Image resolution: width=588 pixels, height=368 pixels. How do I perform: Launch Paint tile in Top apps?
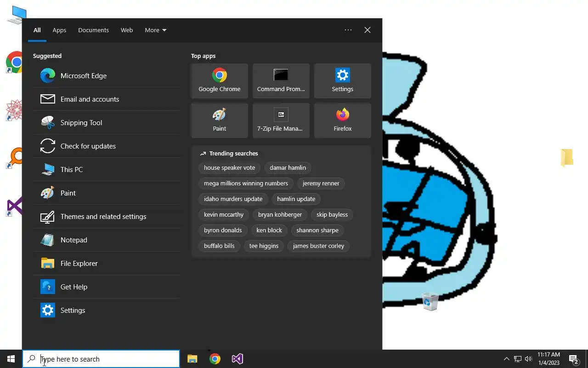220,121
